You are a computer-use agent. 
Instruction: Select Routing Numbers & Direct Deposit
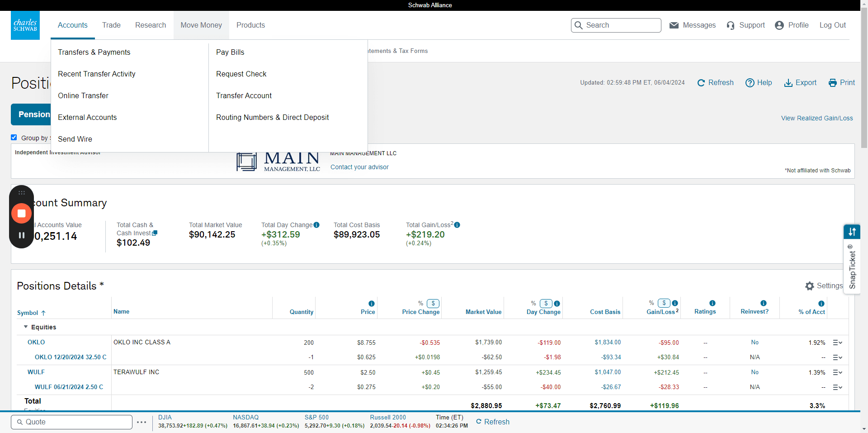(273, 117)
